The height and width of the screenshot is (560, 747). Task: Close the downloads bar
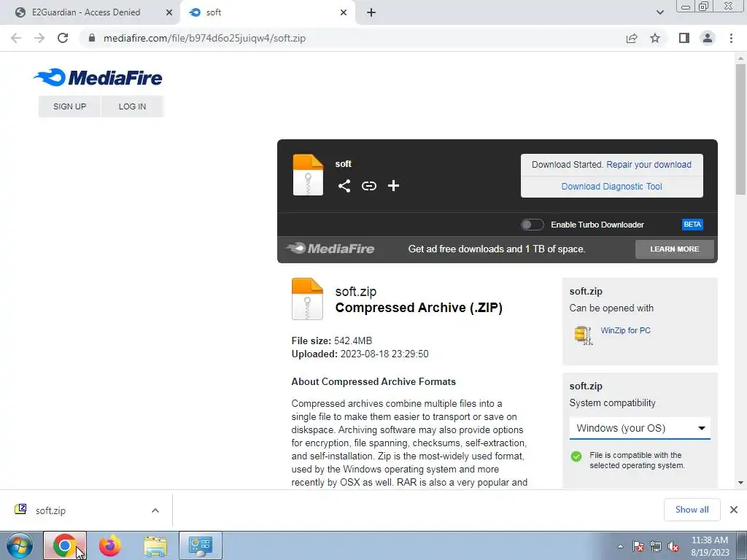click(x=734, y=510)
